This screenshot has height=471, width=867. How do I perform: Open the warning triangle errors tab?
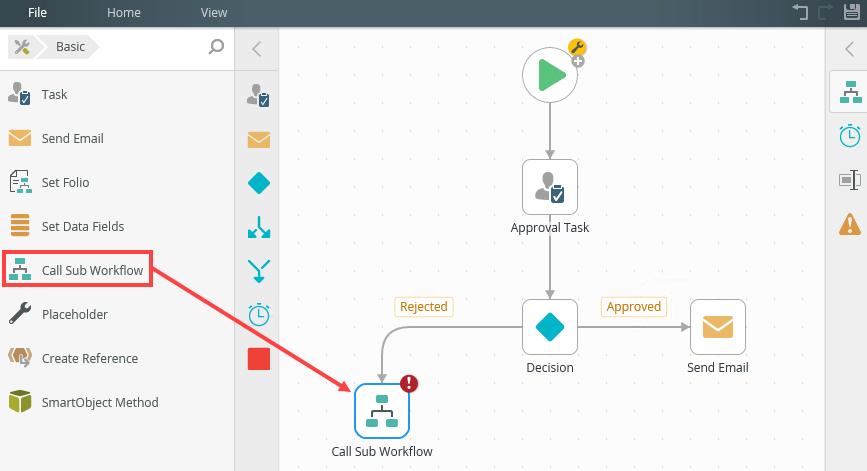(x=850, y=224)
